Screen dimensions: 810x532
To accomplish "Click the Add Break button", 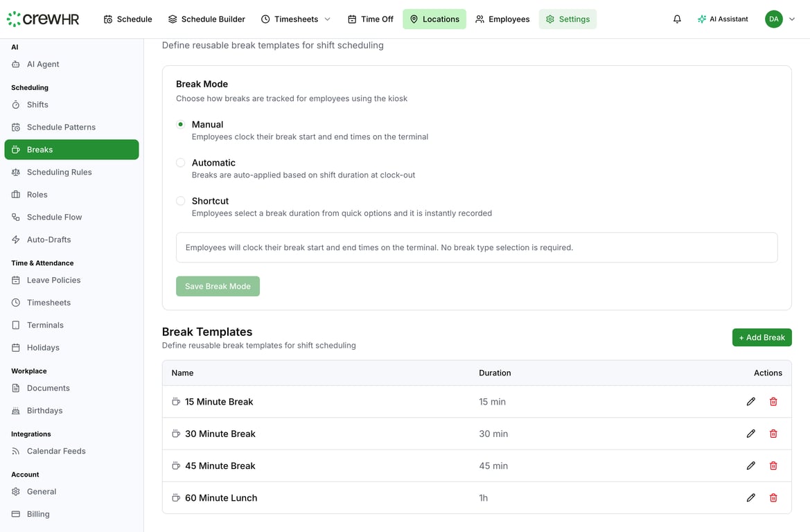I will (761, 337).
